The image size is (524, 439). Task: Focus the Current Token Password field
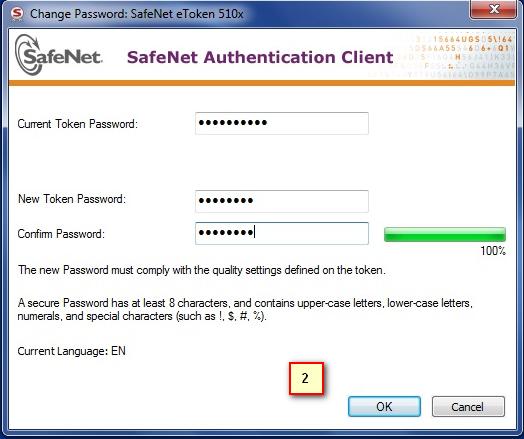pos(282,123)
